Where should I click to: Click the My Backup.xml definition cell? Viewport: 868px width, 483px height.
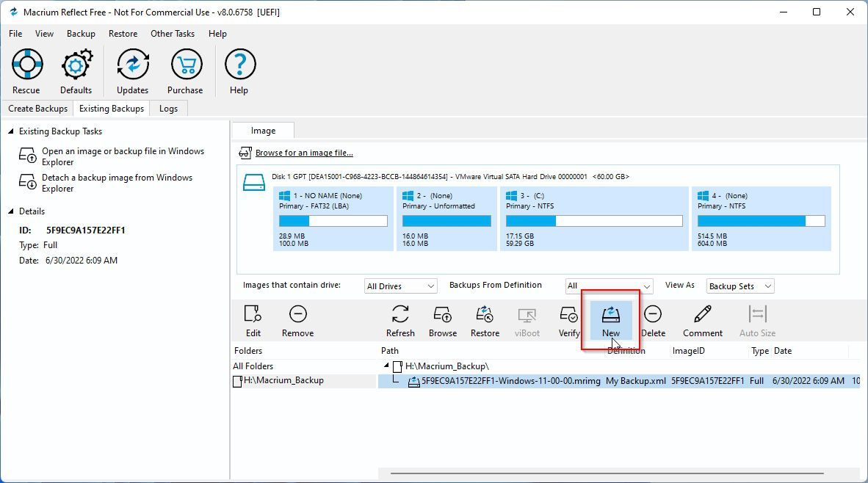click(636, 381)
